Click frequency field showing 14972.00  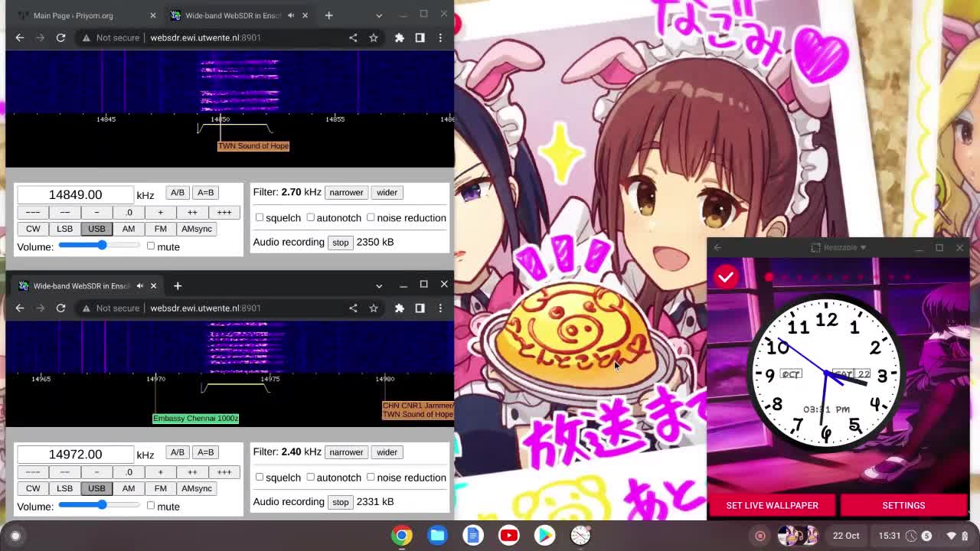pyautogui.click(x=75, y=455)
